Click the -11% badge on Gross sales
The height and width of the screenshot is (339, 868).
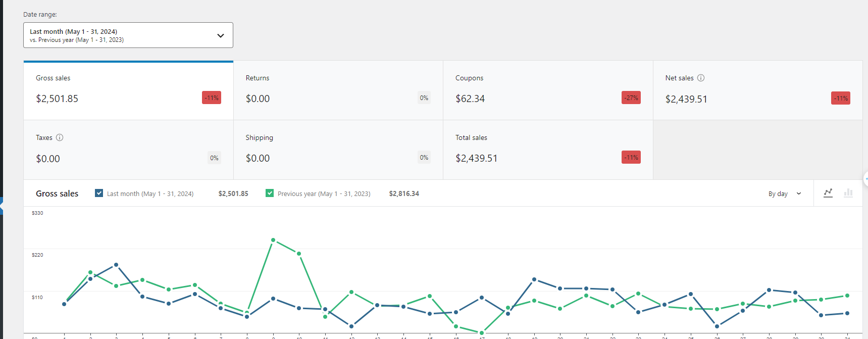point(212,98)
